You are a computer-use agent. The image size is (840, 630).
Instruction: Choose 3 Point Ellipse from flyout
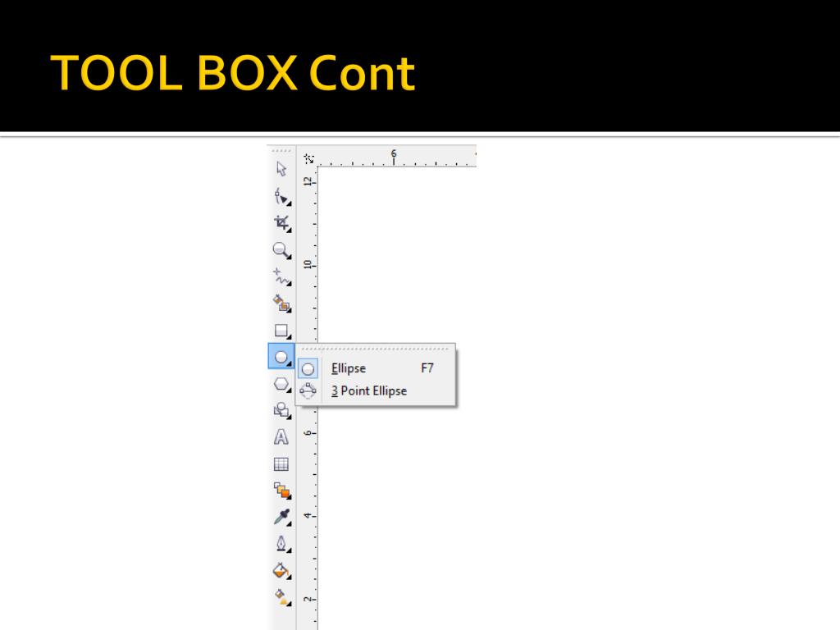click(x=376, y=391)
